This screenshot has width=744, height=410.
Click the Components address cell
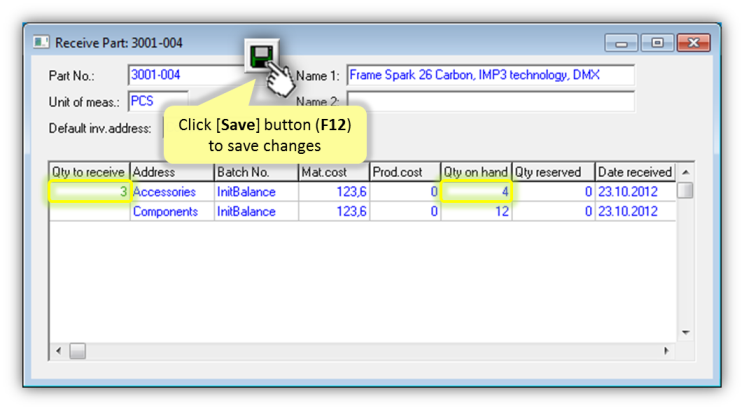172,211
